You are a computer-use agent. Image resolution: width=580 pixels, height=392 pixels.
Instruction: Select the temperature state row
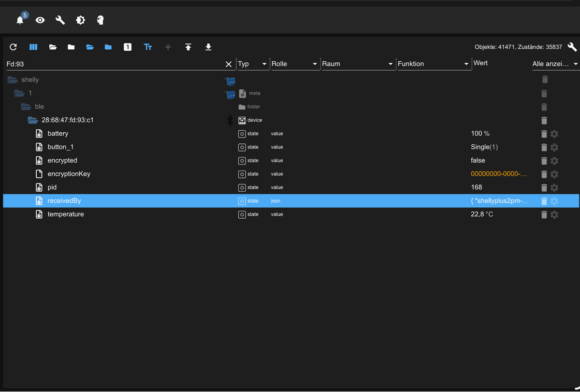(291, 214)
